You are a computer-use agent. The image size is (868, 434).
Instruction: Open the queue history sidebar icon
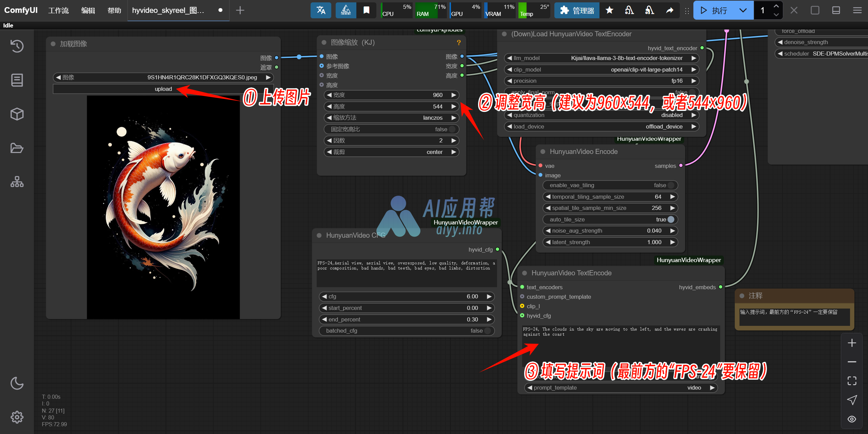point(17,46)
